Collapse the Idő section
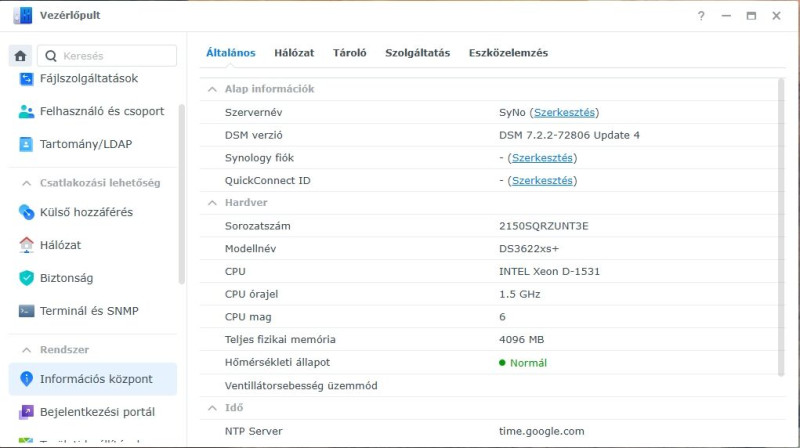Screen dimensions: 800x448 (x=212, y=408)
